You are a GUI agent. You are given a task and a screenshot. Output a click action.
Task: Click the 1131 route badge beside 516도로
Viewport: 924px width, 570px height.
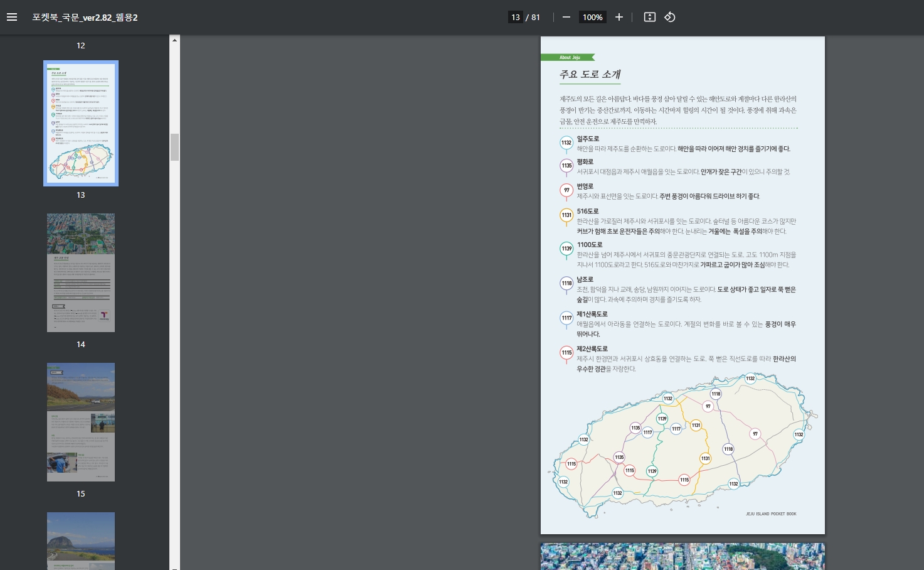coord(566,215)
